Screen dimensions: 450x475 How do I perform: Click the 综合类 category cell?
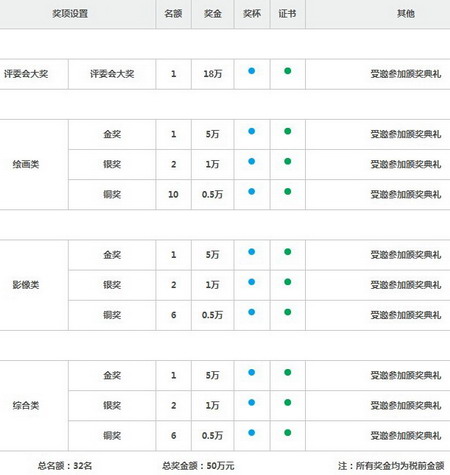[26, 406]
